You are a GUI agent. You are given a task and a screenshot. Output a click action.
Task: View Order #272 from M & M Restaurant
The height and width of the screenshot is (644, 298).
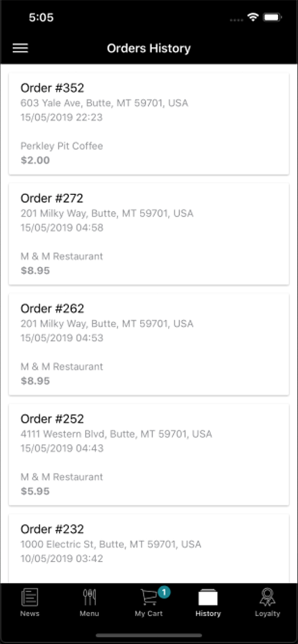[x=148, y=234]
